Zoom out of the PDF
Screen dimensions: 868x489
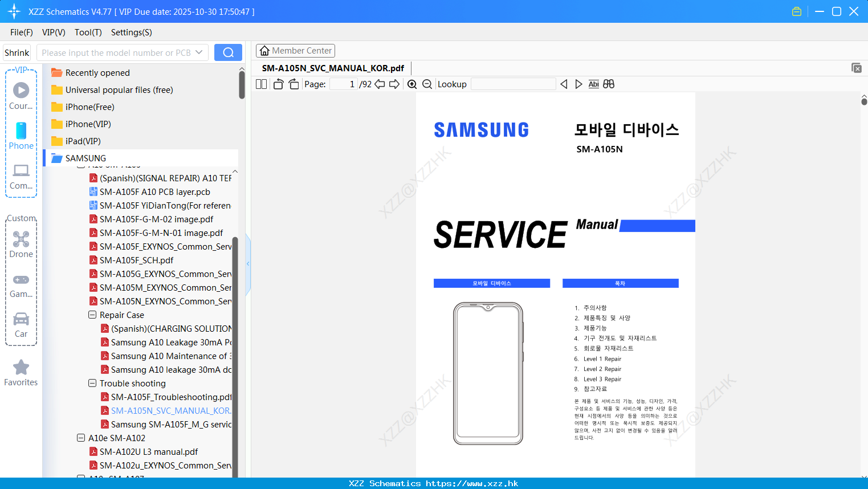tap(427, 84)
